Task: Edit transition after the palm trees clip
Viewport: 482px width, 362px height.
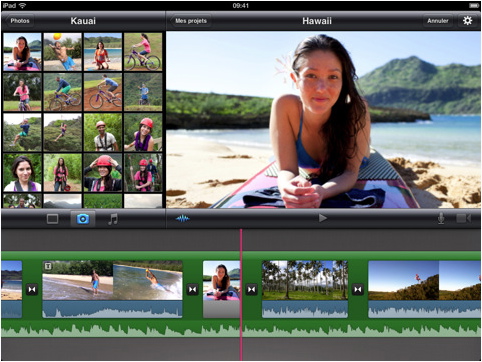Action: 358,289
